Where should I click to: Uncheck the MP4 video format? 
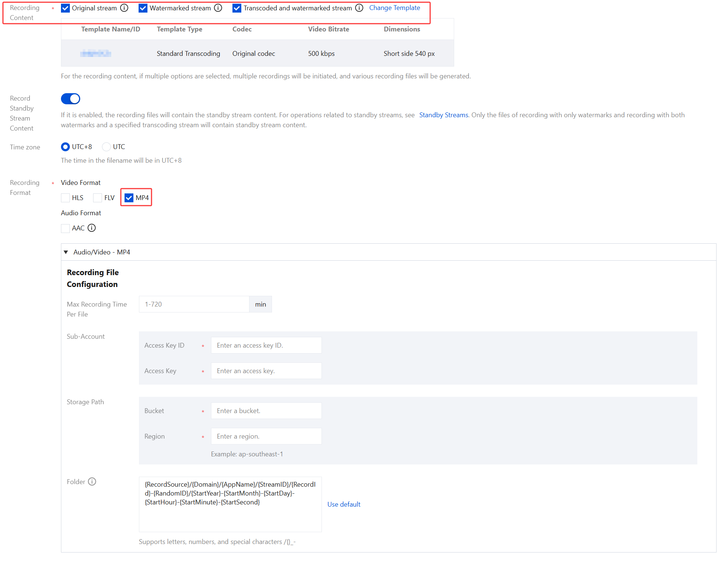pyautogui.click(x=129, y=198)
